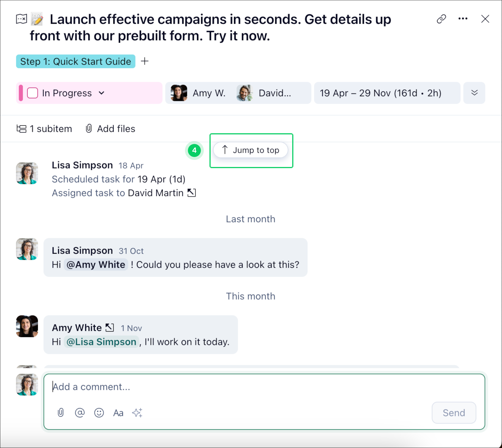The height and width of the screenshot is (448, 502).
Task: Expand more fields with double chevron
Action: pos(474,93)
